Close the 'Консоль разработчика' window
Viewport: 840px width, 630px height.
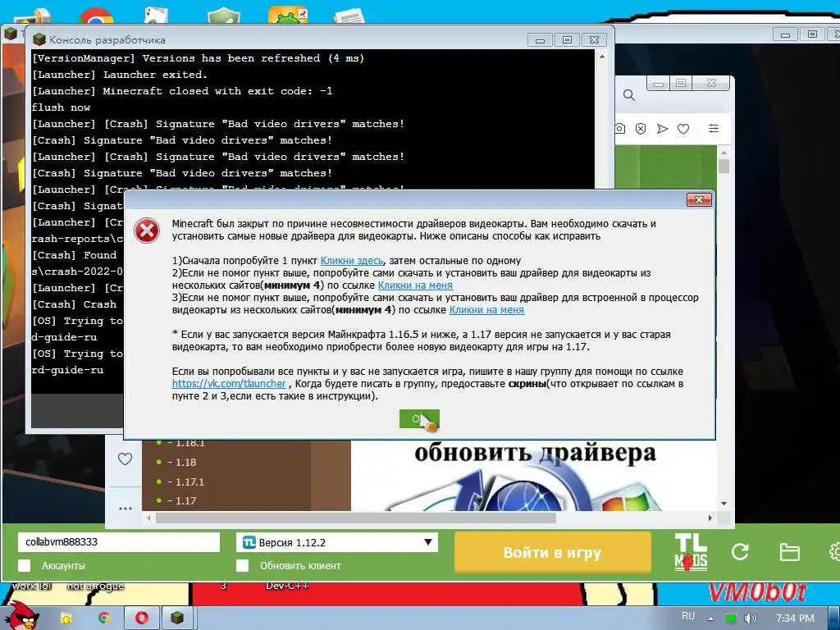[x=594, y=39]
